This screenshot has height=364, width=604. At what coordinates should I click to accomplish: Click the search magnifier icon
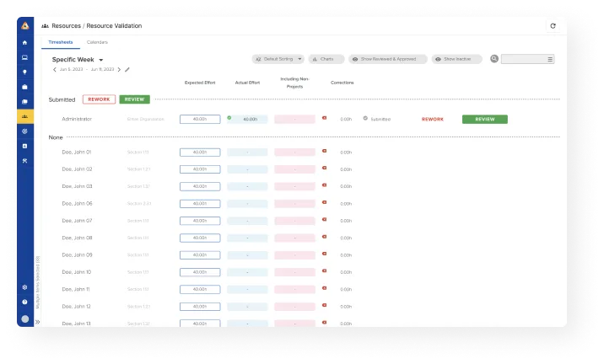pyautogui.click(x=494, y=59)
